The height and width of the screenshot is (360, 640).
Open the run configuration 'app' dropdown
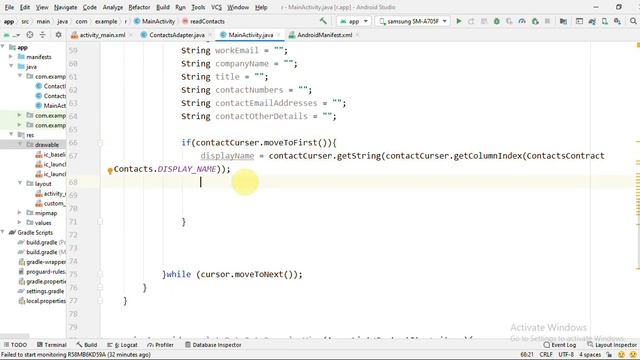pyautogui.click(x=354, y=21)
